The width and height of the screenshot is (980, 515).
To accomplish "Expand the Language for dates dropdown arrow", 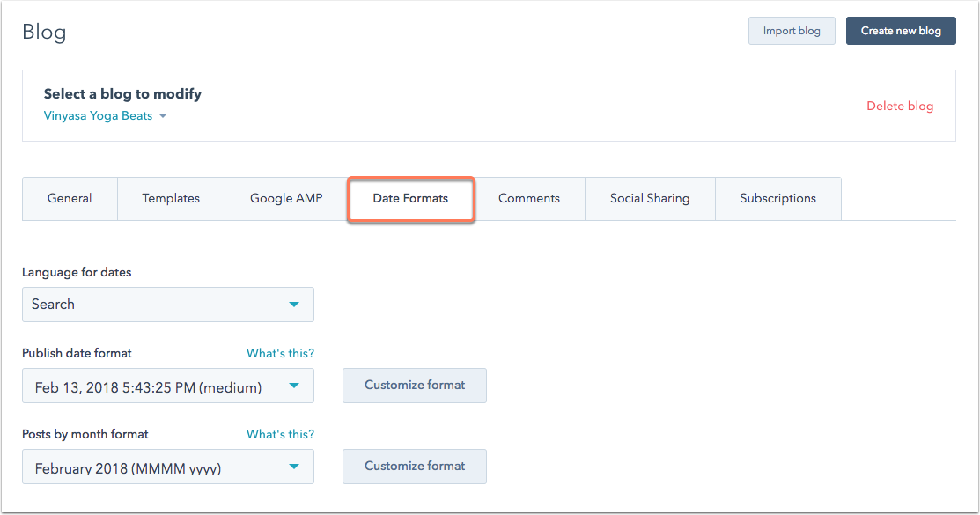I will click(294, 305).
